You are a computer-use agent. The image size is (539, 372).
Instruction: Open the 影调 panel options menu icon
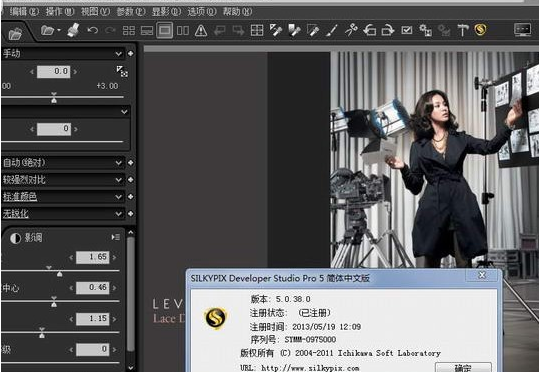(x=116, y=237)
